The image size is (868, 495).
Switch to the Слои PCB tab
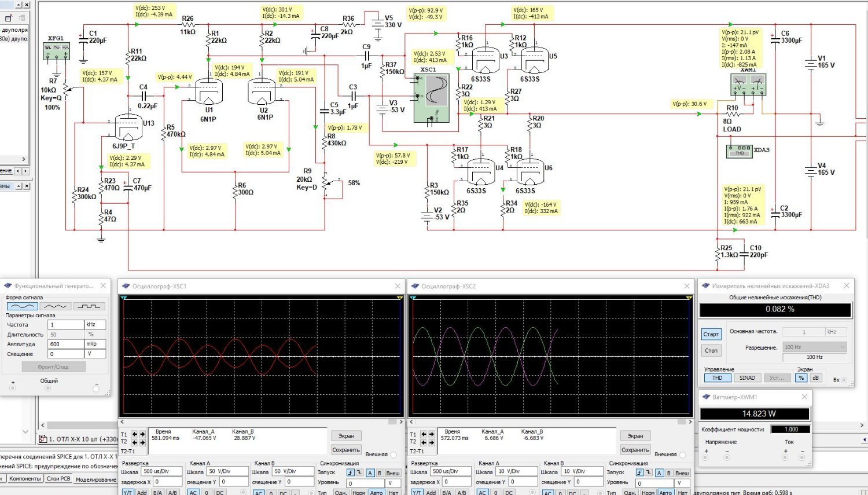(x=58, y=479)
